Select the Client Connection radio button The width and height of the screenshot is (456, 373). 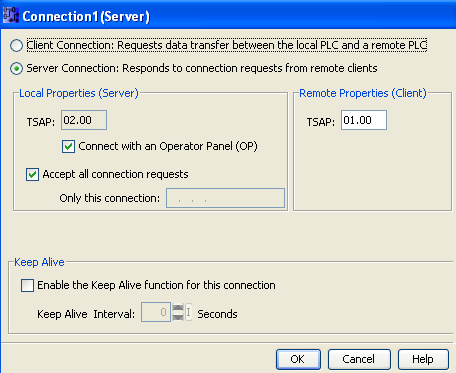click(x=16, y=46)
